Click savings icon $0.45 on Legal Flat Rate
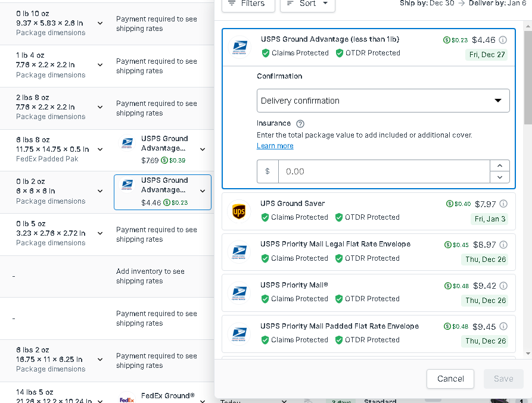The width and height of the screenshot is (532, 403). point(448,245)
